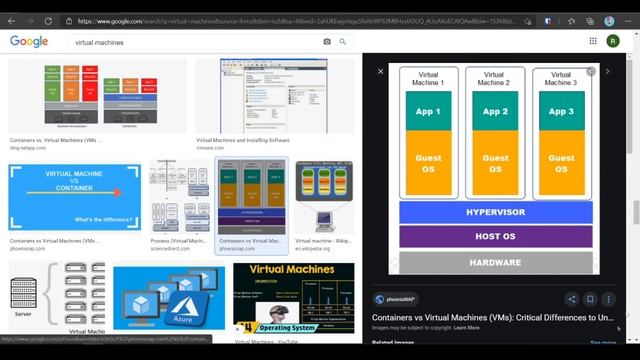This screenshot has width=640, height=360.
Task: Open the browser favorites star icon
Action: click(x=571, y=21)
